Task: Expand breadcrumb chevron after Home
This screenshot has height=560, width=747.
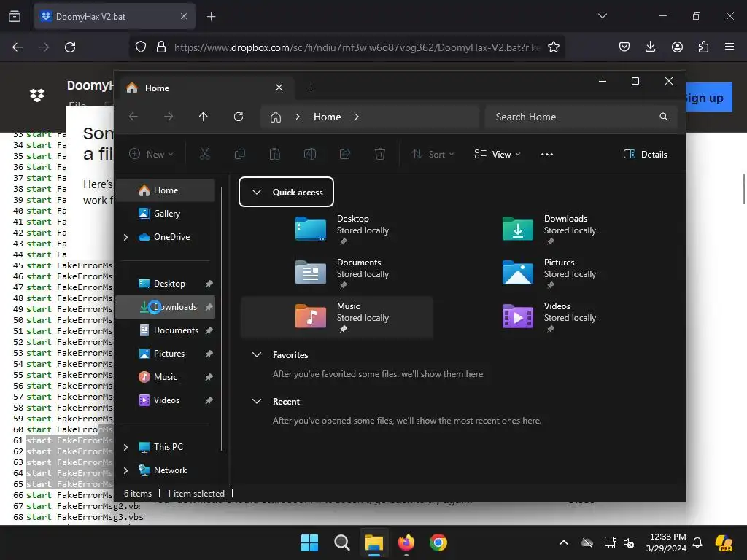Action: click(x=357, y=117)
